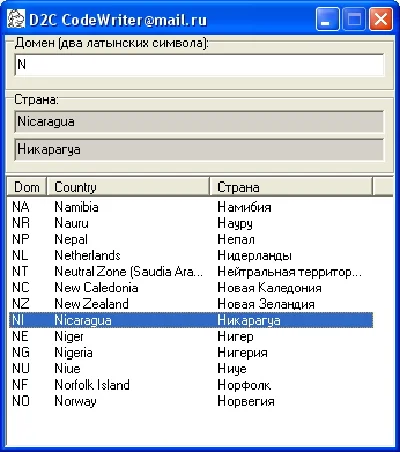Select the Намибия cell

(x=244, y=207)
